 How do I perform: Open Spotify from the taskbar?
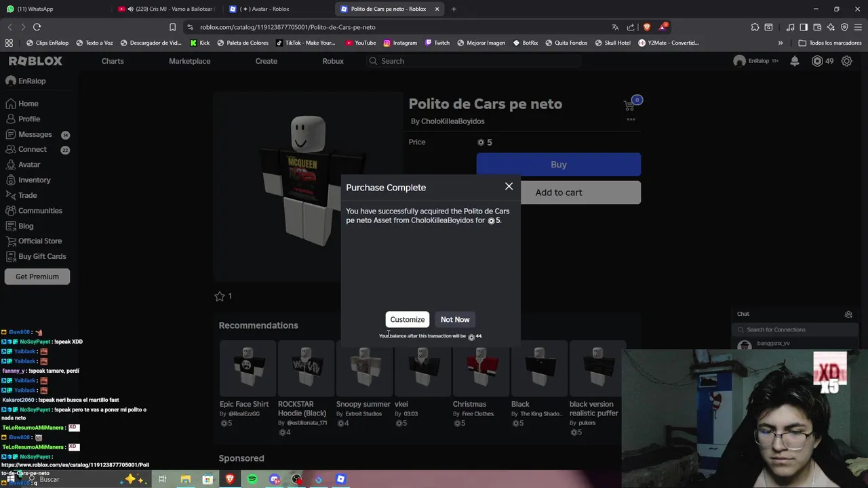coord(252,479)
